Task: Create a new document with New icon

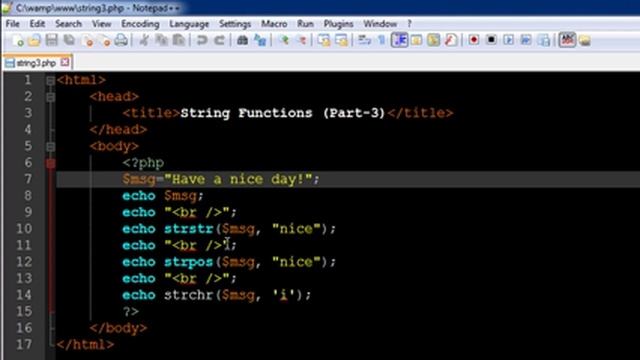Action: (x=18, y=40)
